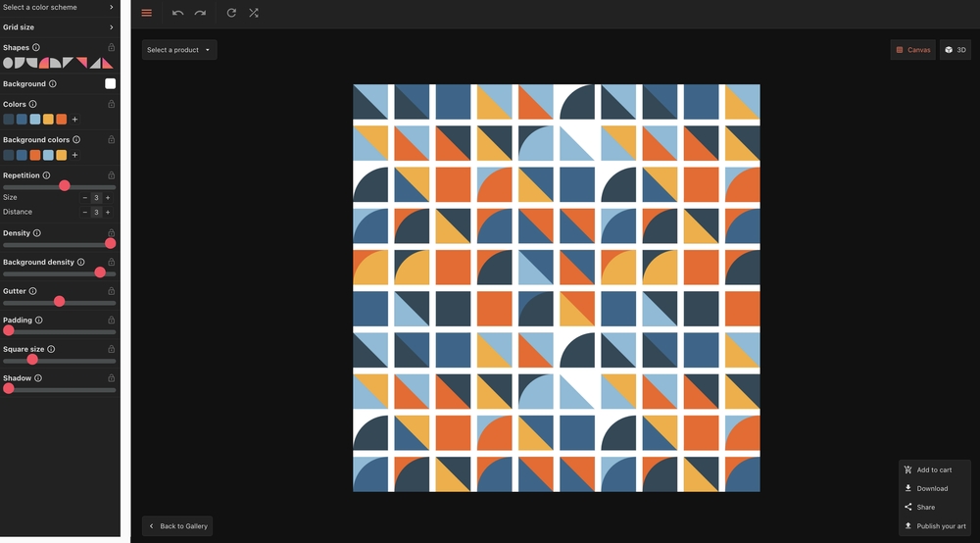The height and width of the screenshot is (543, 980).
Task: Click the Repetition Distance number field
Action: 96,213
